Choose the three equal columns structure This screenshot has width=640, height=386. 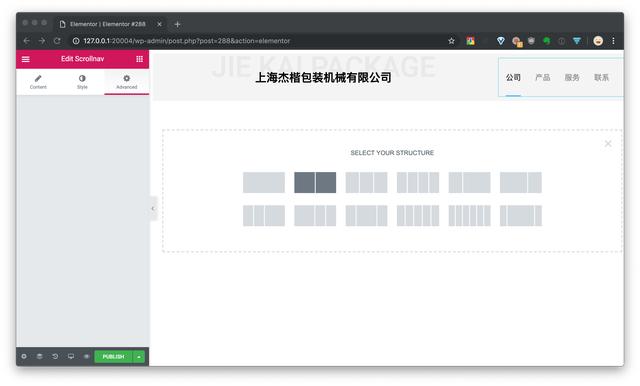click(x=367, y=182)
